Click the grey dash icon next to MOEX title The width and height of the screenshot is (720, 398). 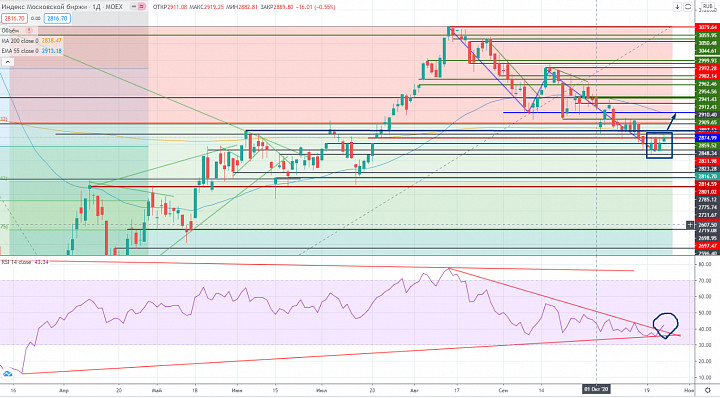(134, 7)
